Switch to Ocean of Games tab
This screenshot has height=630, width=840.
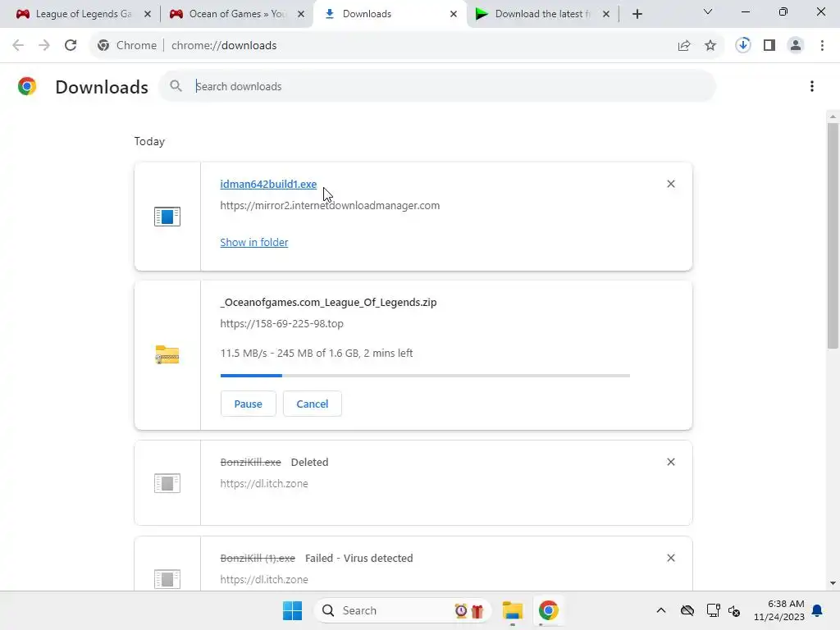point(235,14)
